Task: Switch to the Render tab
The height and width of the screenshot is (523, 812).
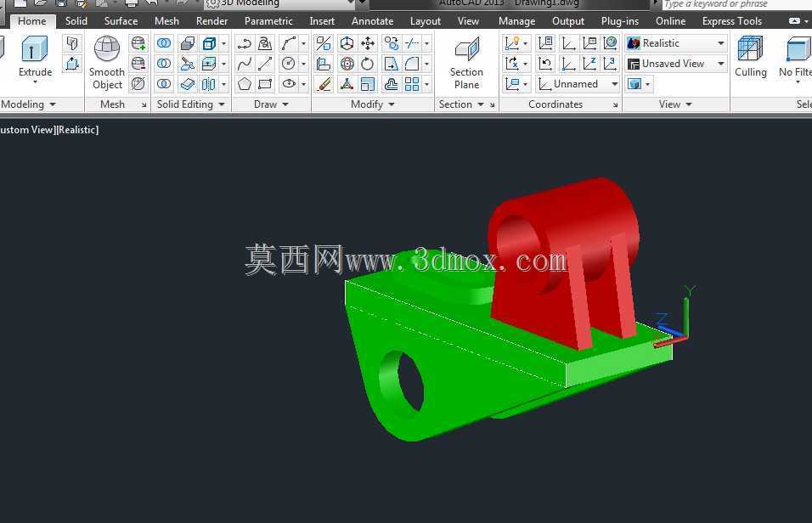Action: pyautogui.click(x=211, y=21)
